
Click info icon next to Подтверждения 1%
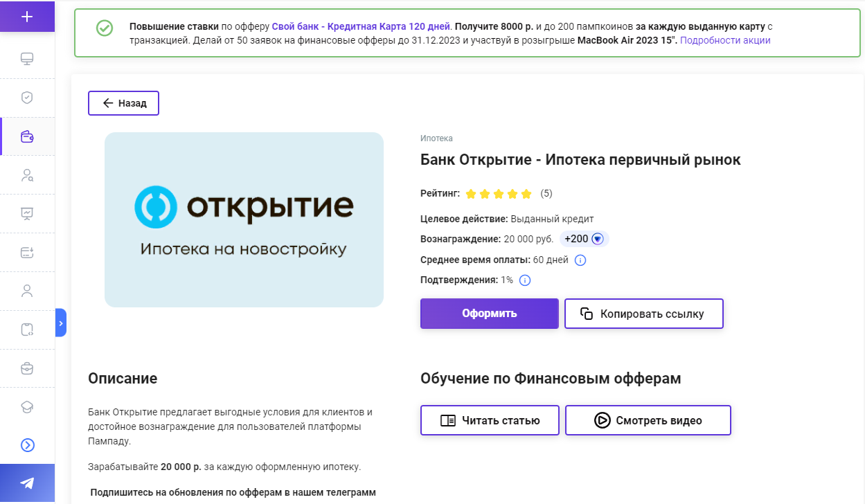[x=525, y=280]
